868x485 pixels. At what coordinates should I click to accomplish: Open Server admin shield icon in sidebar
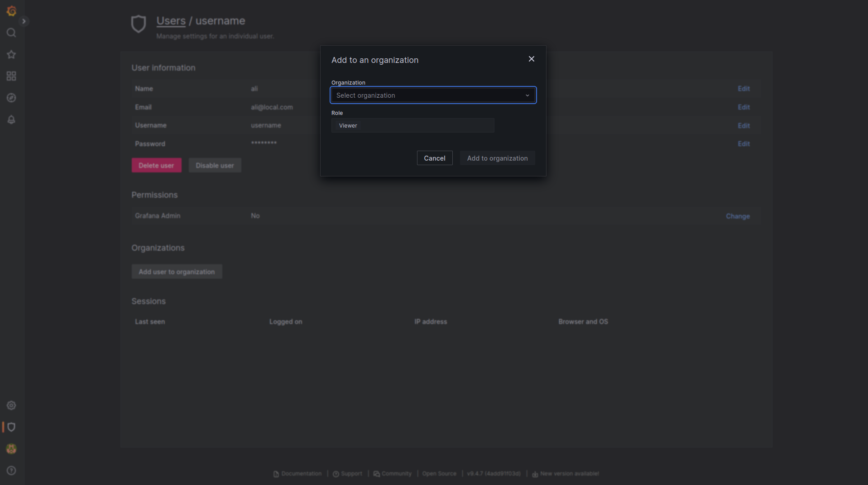tap(11, 427)
